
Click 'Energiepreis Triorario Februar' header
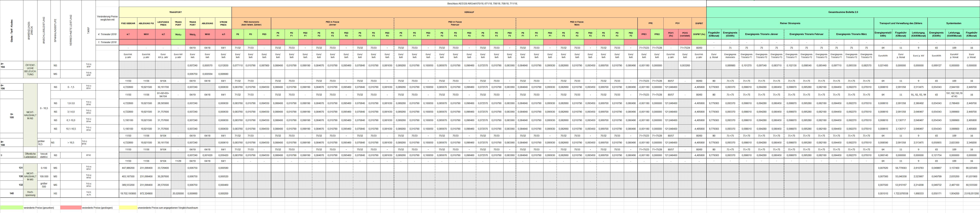point(807,34)
